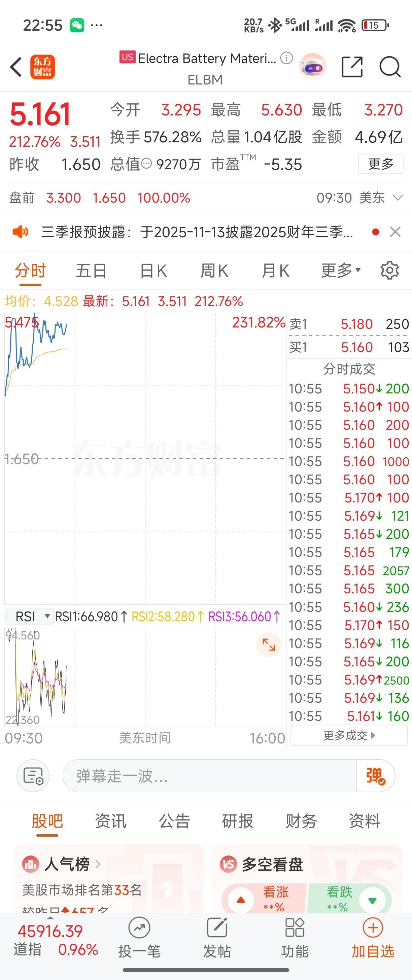
Task: Open the search magnifier icon
Action: [x=390, y=67]
